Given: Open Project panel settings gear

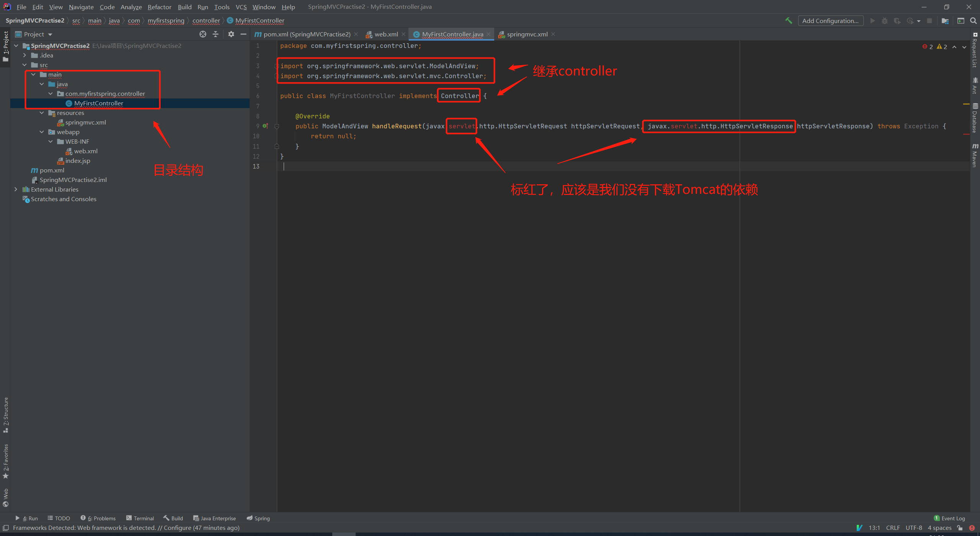Looking at the screenshot, I should tap(231, 34).
